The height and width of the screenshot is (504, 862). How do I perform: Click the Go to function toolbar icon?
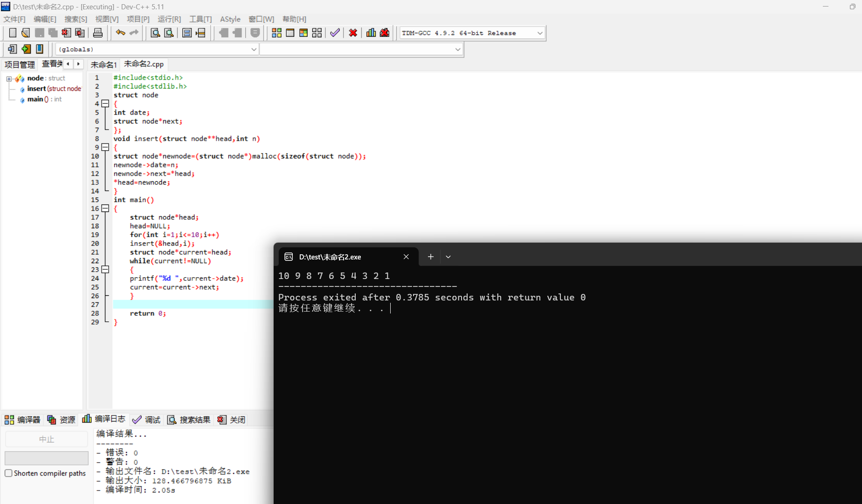(x=187, y=33)
